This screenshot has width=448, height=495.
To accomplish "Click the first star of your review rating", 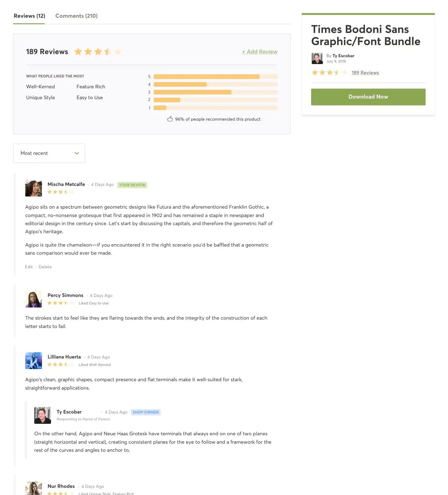I will (50, 192).
